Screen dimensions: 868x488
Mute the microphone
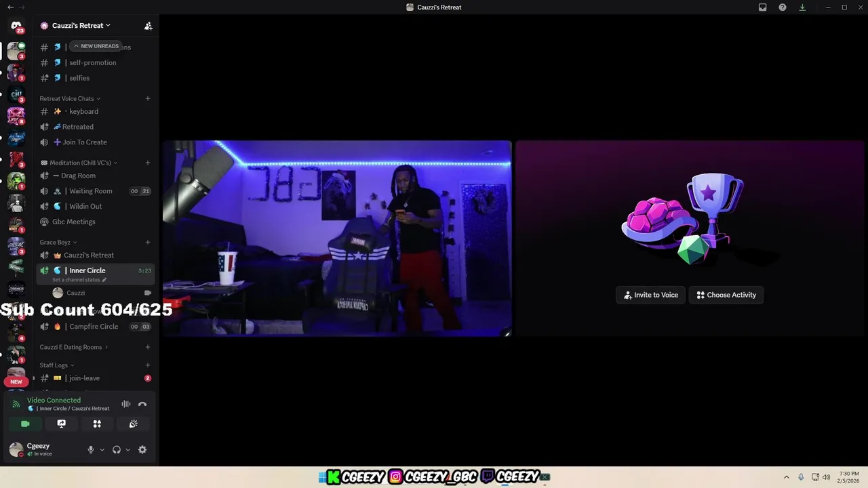[x=91, y=449]
